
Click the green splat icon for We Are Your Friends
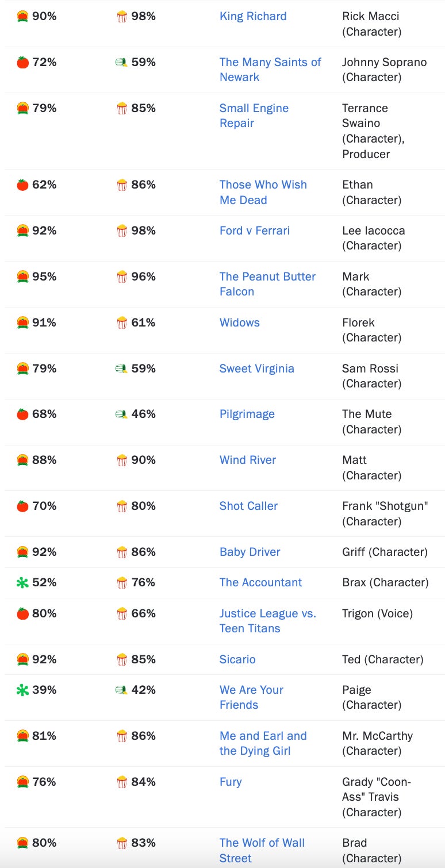click(x=22, y=690)
